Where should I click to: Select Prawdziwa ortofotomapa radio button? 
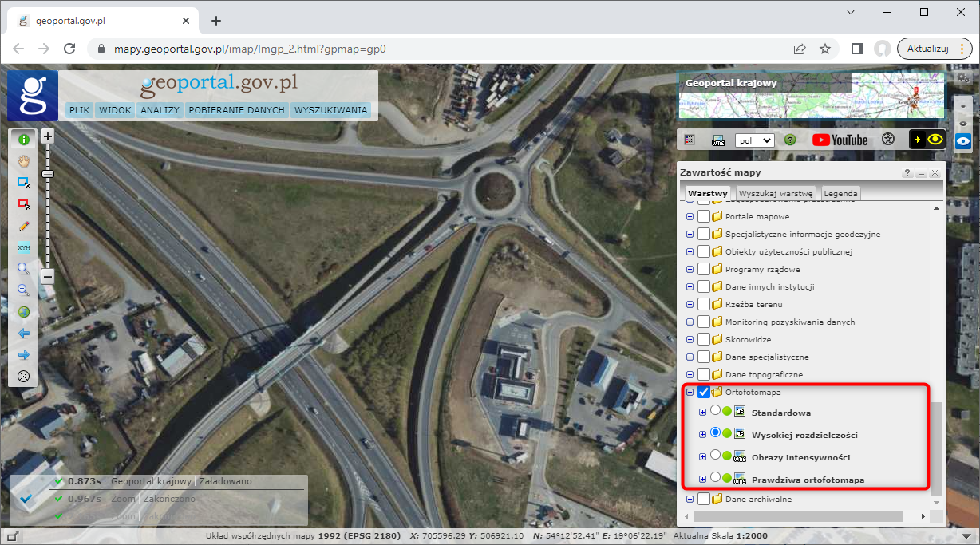[x=715, y=478]
